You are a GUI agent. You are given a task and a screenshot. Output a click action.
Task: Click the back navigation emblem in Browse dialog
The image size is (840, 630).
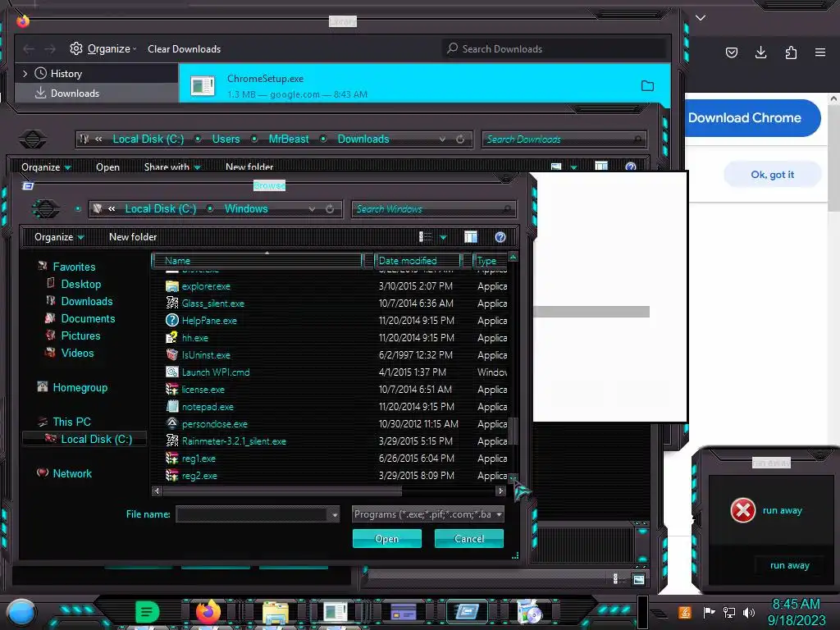click(x=46, y=208)
